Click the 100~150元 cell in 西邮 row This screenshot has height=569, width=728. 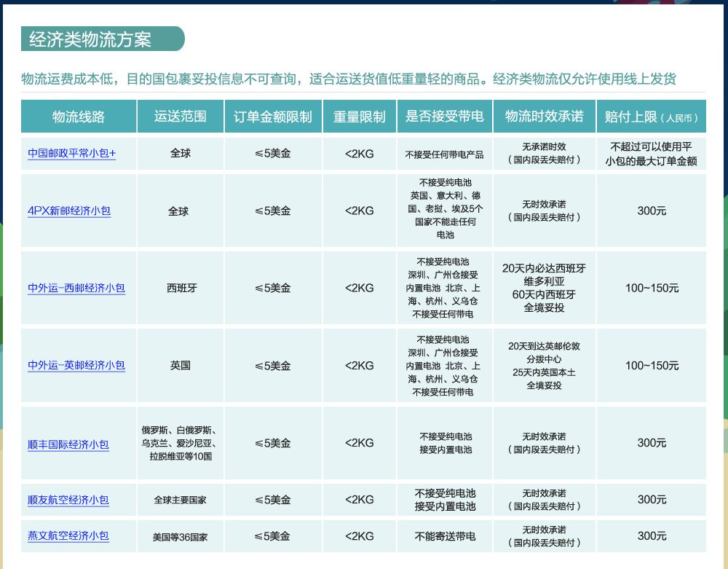[652, 288]
